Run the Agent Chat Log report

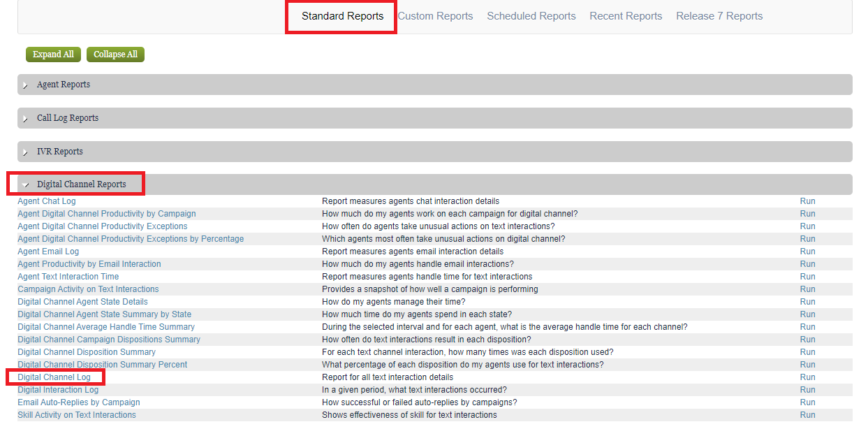click(x=807, y=201)
